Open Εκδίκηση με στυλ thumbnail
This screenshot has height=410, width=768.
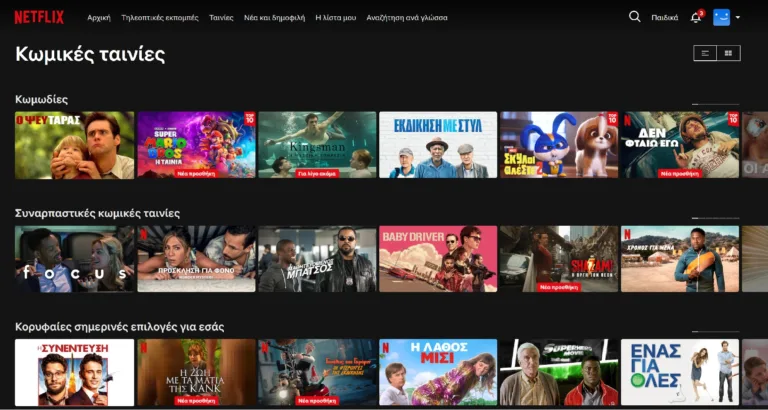(x=438, y=145)
